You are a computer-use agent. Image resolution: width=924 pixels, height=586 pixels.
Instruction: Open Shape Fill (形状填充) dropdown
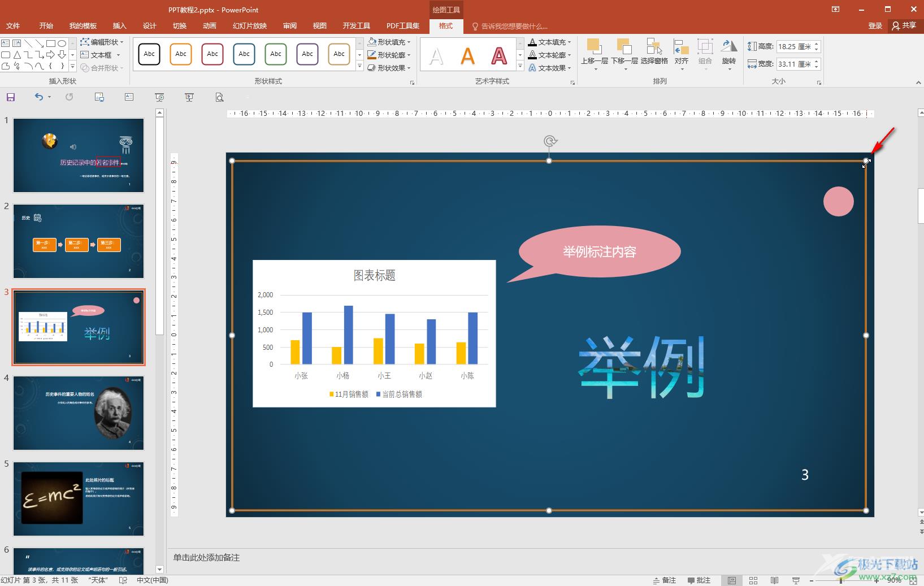(x=389, y=42)
